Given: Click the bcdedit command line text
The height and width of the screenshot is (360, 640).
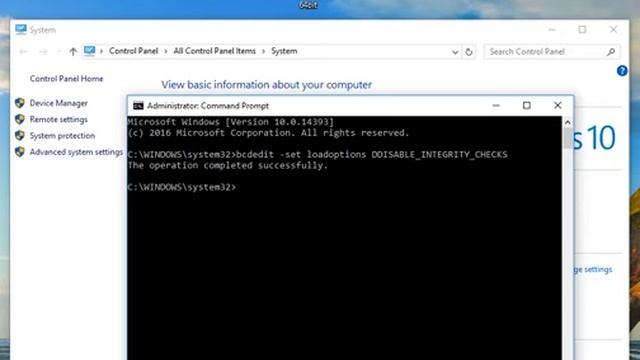Looking at the screenshot, I should point(317,155).
